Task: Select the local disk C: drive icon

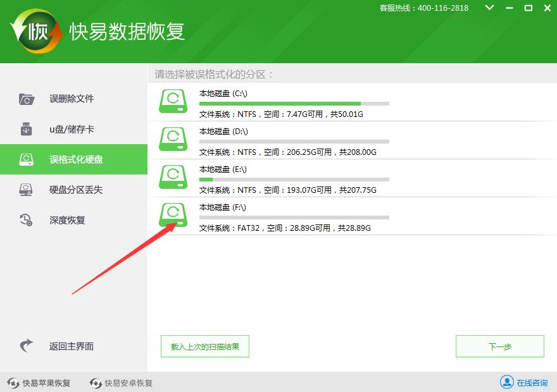Action: (173, 102)
